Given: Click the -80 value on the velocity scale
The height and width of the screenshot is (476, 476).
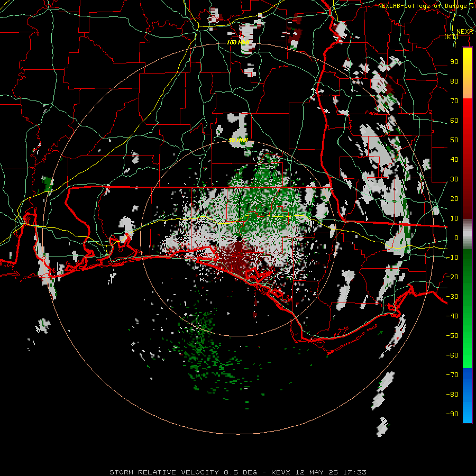Looking at the screenshot, I should (x=452, y=395).
